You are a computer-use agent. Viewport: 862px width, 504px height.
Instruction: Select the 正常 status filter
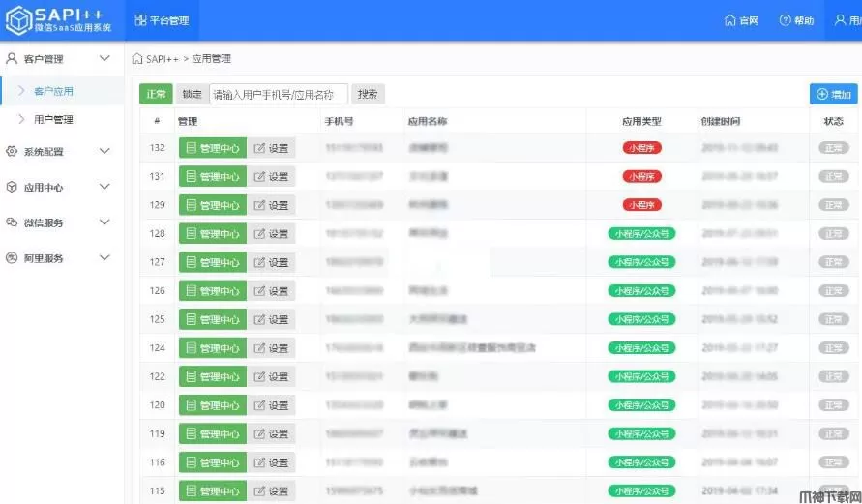point(155,94)
